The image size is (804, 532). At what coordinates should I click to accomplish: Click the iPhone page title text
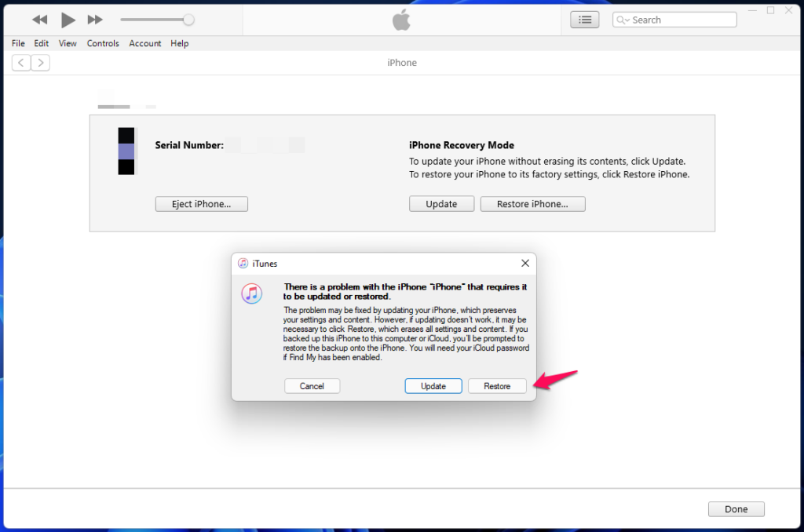pos(402,63)
